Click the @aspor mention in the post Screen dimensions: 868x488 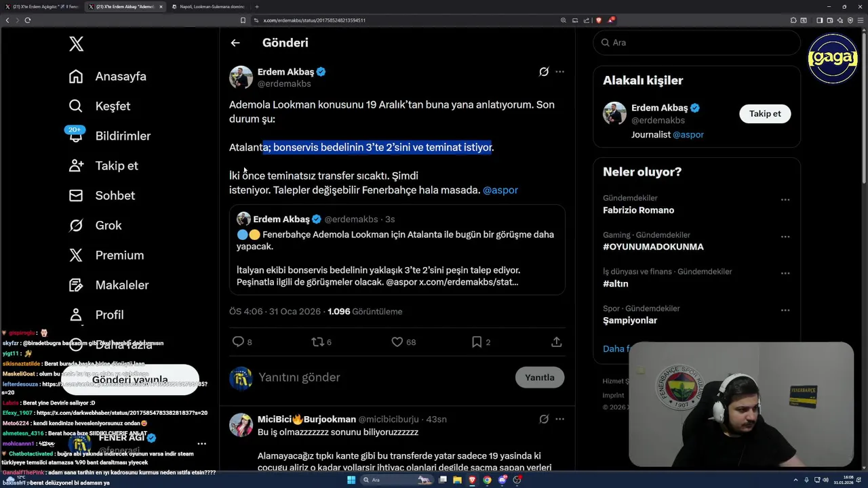500,190
